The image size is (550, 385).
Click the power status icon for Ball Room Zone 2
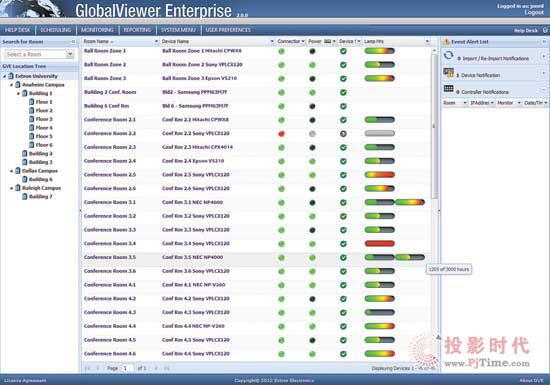tap(312, 65)
